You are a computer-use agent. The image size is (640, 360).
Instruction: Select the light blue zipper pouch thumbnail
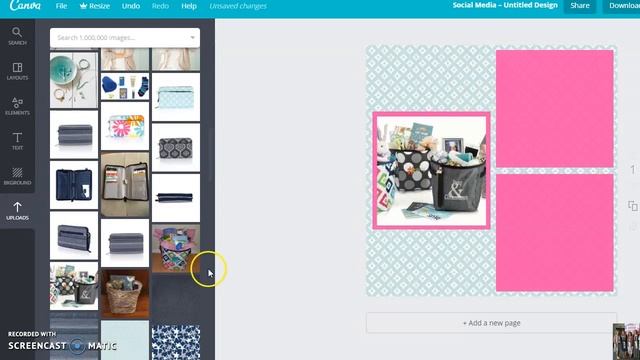[176, 97]
